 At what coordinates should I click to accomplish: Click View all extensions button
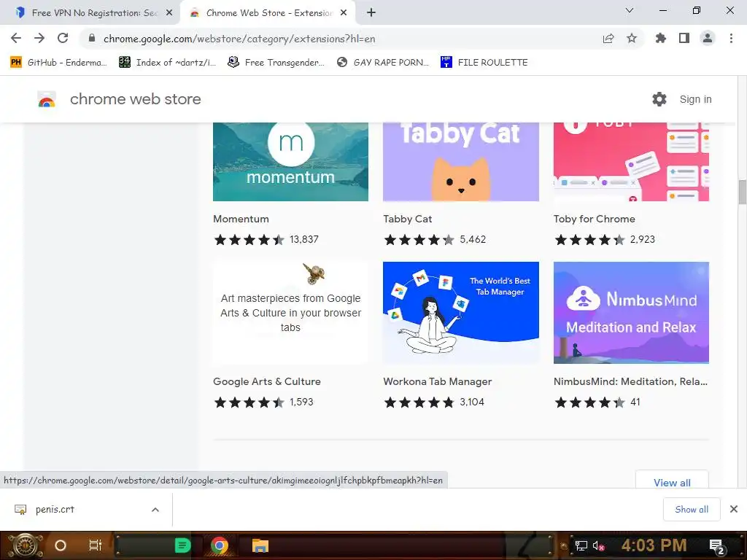pos(672,480)
